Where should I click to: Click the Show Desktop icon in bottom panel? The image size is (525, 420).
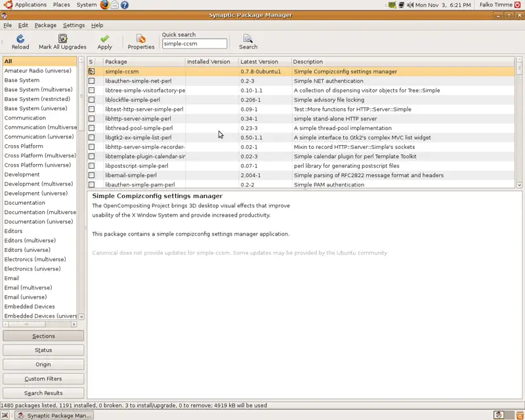pos(5,415)
